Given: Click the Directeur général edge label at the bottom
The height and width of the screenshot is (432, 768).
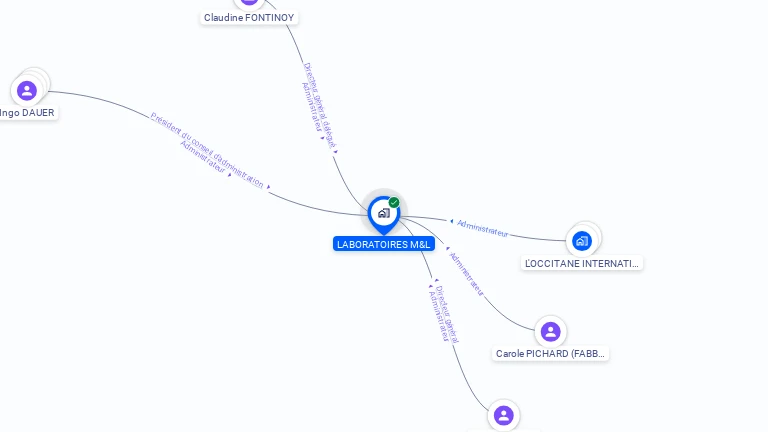Looking at the screenshot, I should click(447, 314).
